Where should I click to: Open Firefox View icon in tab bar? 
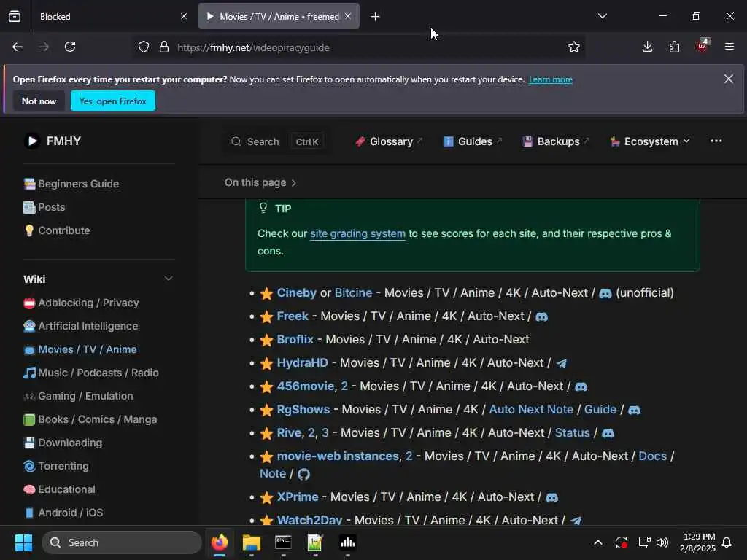point(15,16)
